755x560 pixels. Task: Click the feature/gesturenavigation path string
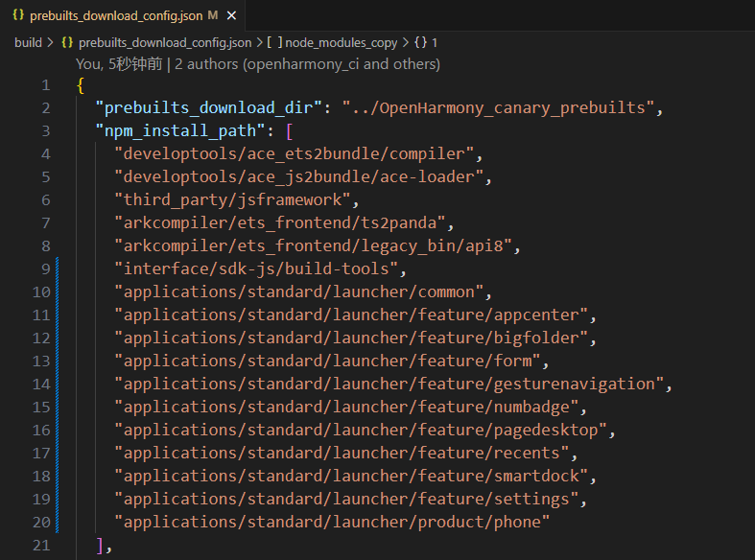click(x=389, y=385)
